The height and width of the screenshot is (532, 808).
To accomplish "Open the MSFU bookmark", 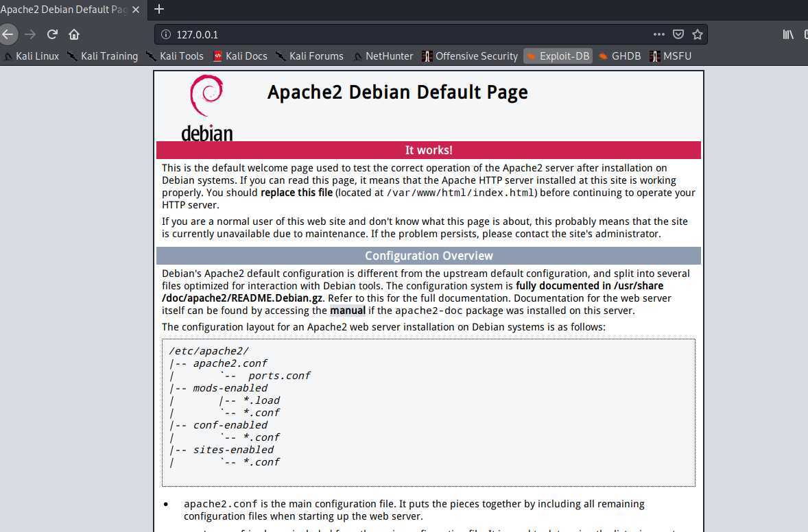I will [671, 56].
